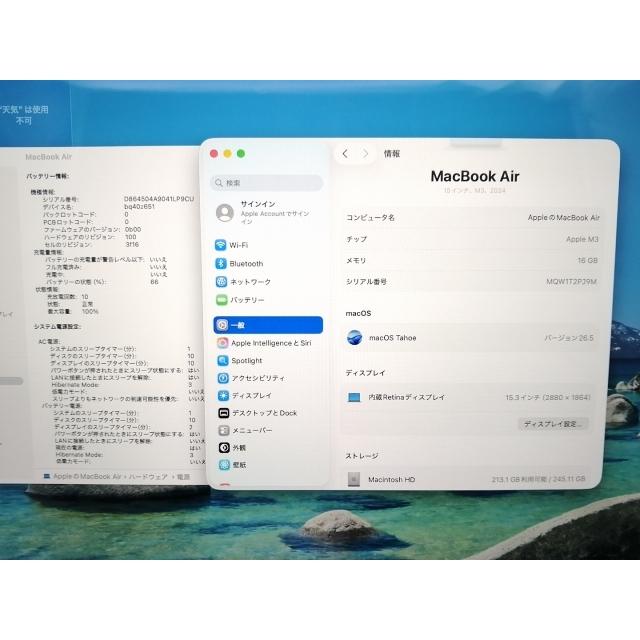Click システム電源設定 heading in System Information

(x=58, y=327)
